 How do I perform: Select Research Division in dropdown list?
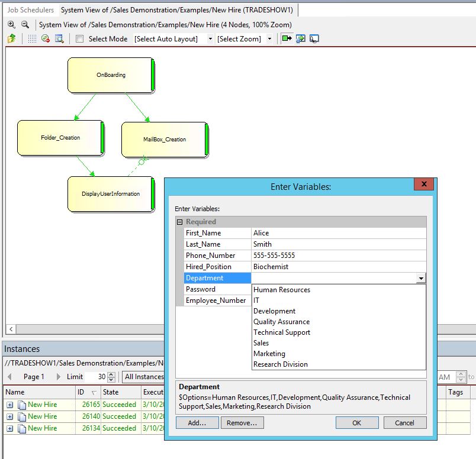click(280, 364)
